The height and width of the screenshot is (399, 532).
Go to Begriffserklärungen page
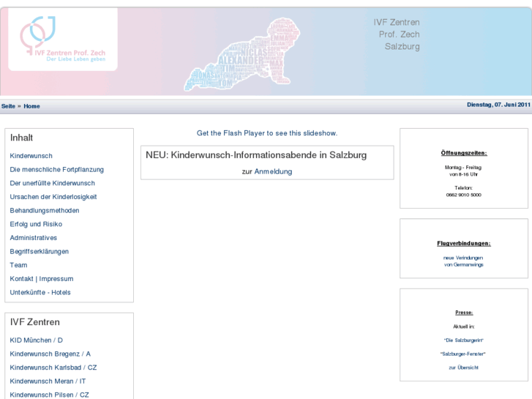point(40,251)
